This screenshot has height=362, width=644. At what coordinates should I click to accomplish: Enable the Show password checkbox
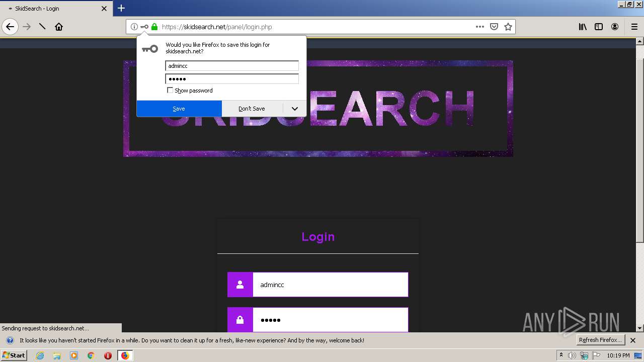(170, 90)
